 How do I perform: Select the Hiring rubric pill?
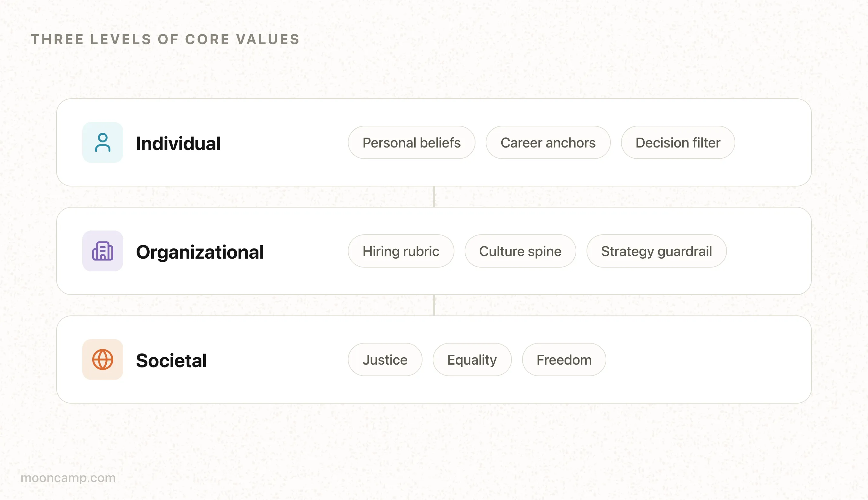click(x=401, y=251)
